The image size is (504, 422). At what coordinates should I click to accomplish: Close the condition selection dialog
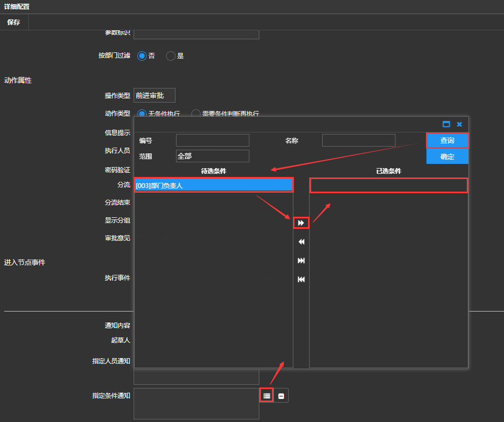(459, 124)
